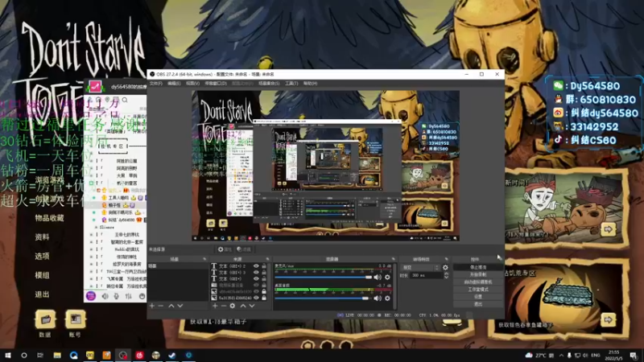Mute the 桌面音频 desktop audio channel
Image resolution: width=644 pixels, height=362 pixels.
point(378,298)
